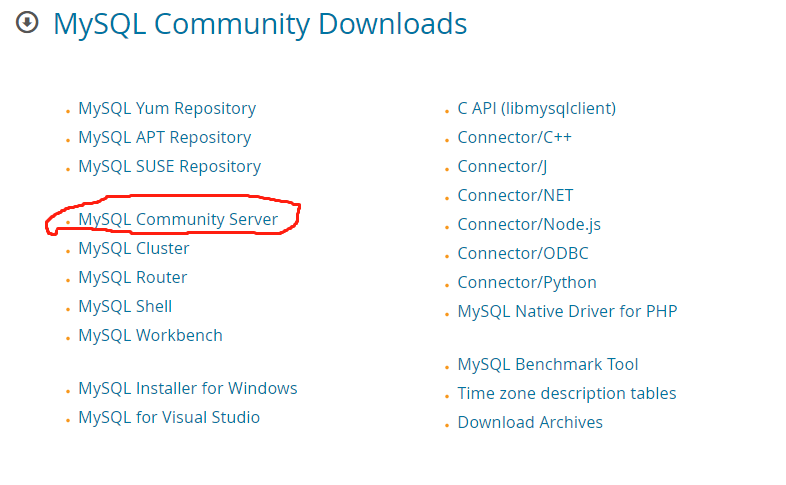Open Time zone description tables link
The height and width of the screenshot is (485, 786).
coord(566,394)
